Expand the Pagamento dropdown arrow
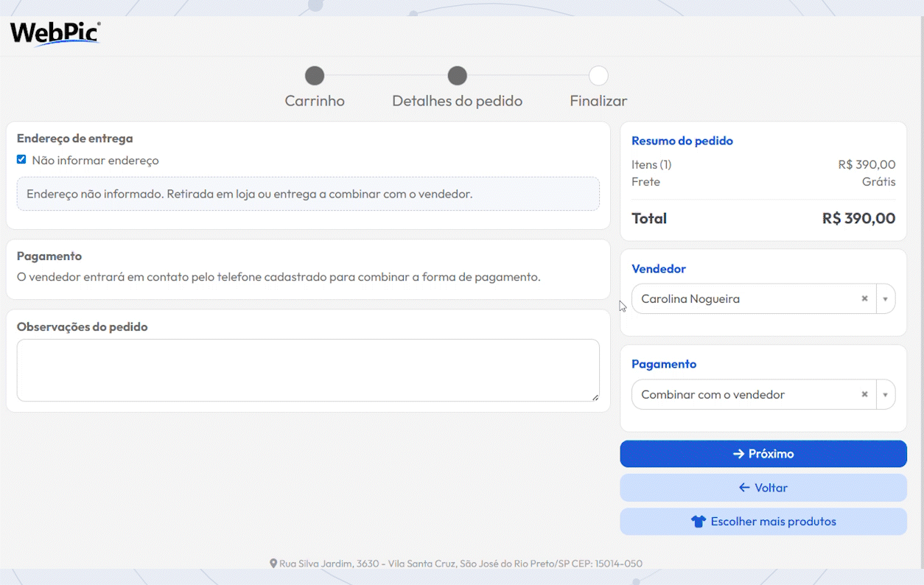 point(885,395)
